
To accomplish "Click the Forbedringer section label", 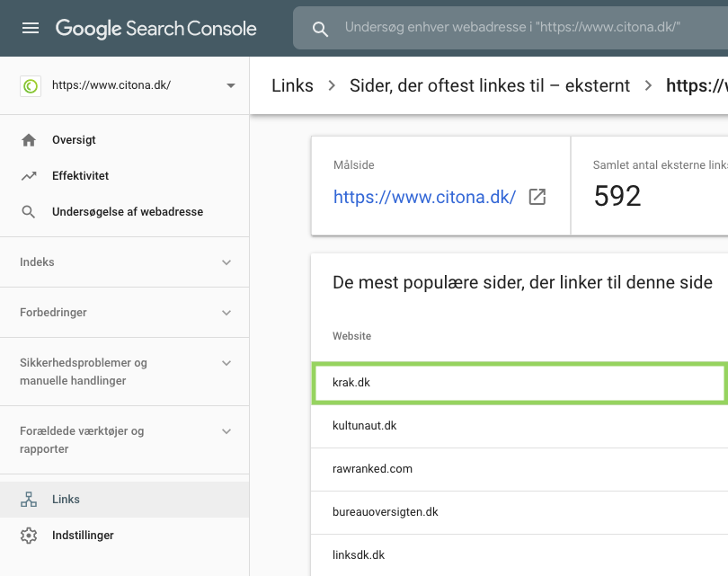I will point(53,313).
